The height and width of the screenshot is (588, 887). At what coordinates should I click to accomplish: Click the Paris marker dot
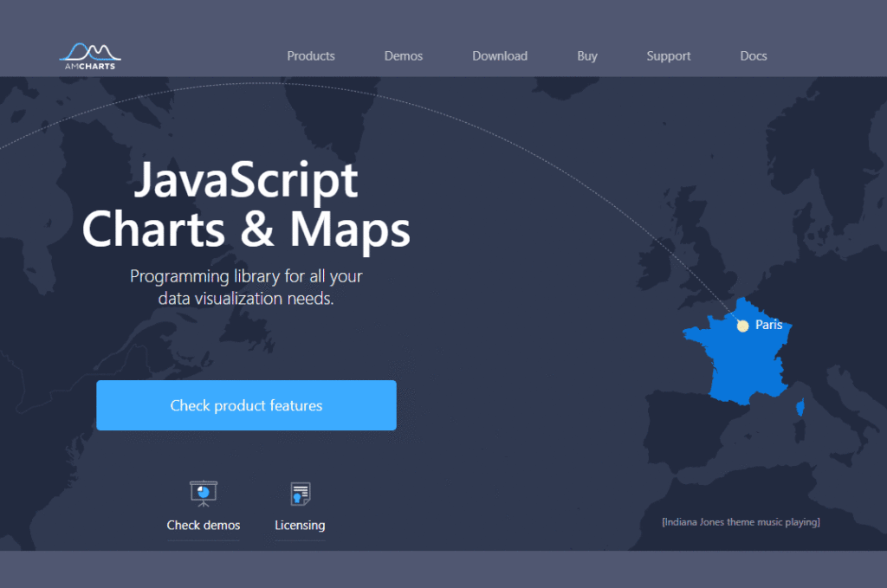click(742, 326)
